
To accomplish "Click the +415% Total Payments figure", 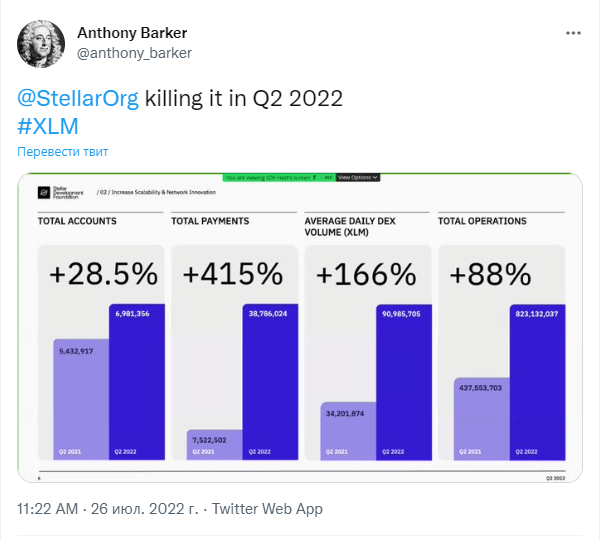I will point(233,274).
